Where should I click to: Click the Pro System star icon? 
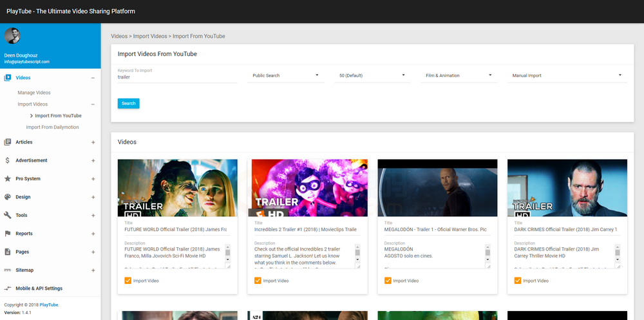click(x=7, y=179)
